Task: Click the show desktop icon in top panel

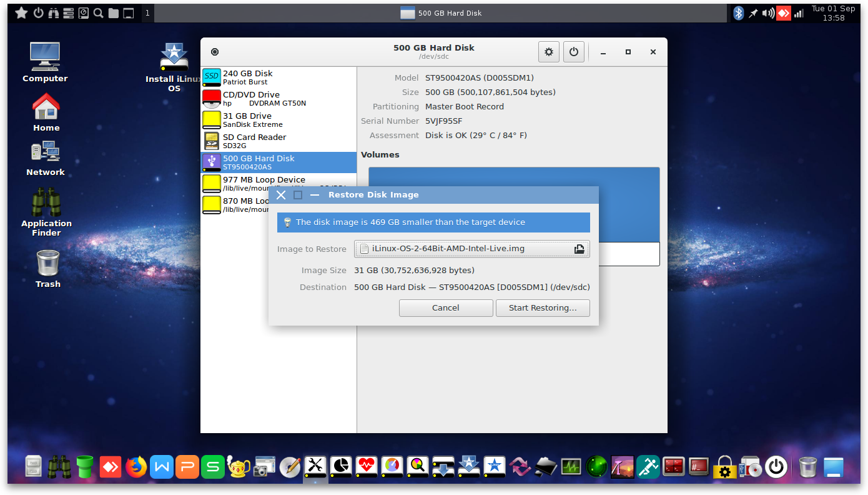Action: pyautogui.click(x=129, y=12)
